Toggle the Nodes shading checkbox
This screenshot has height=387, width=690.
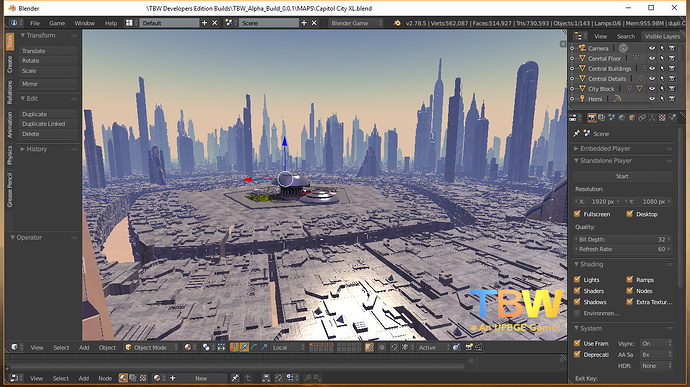pos(630,290)
